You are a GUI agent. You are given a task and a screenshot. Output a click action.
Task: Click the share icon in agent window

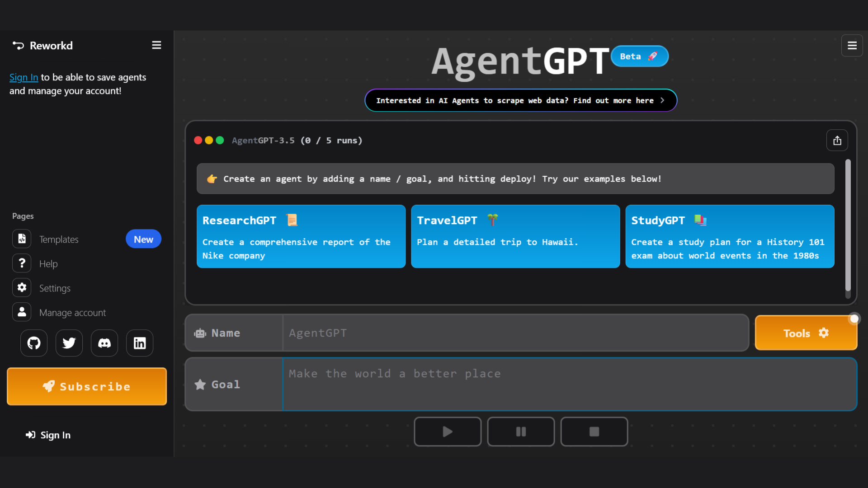coord(837,141)
